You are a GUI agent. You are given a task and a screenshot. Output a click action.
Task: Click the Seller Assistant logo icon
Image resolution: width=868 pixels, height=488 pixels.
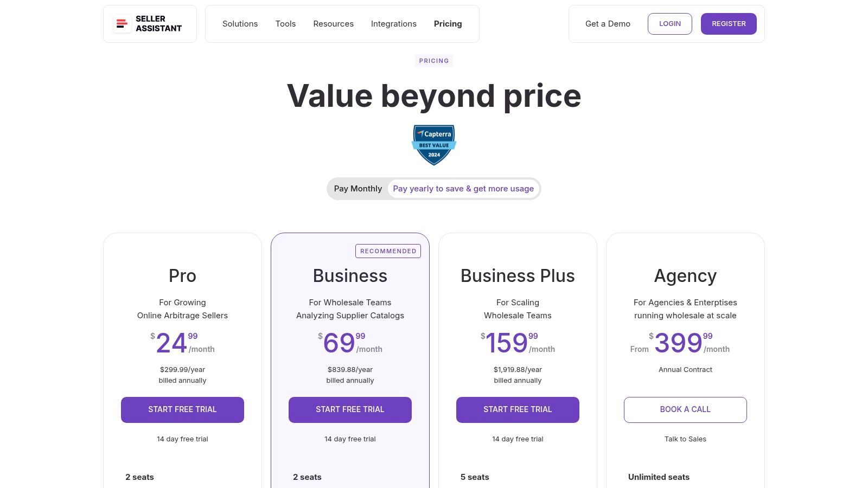coord(122,24)
